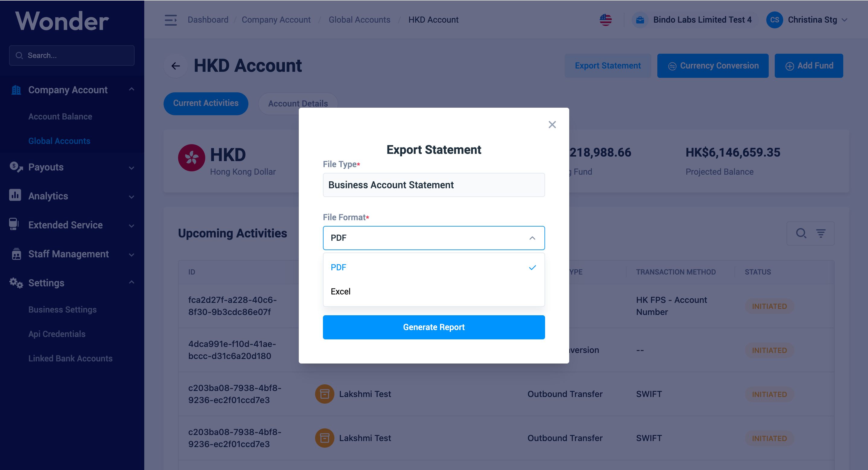Click the CS user avatar
This screenshot has height=470, width=868.
[x=774, y=20]
